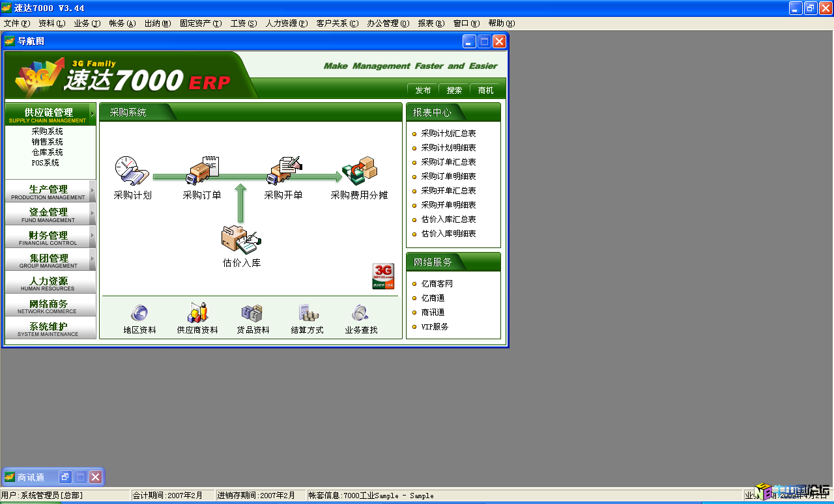Open 货品资料 icon
The image size is (834, 504).
coord(252,313)
